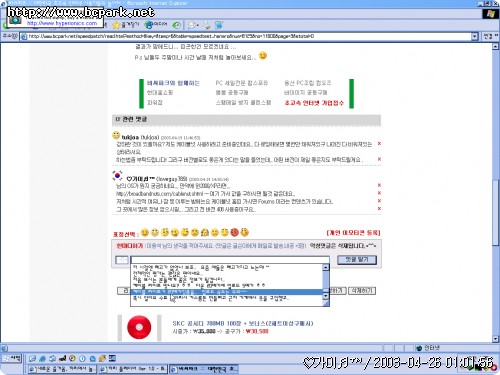Choose the last autocomplete suggestion
500x375 pixels.
pyautogui.click(x=227, y=298)
